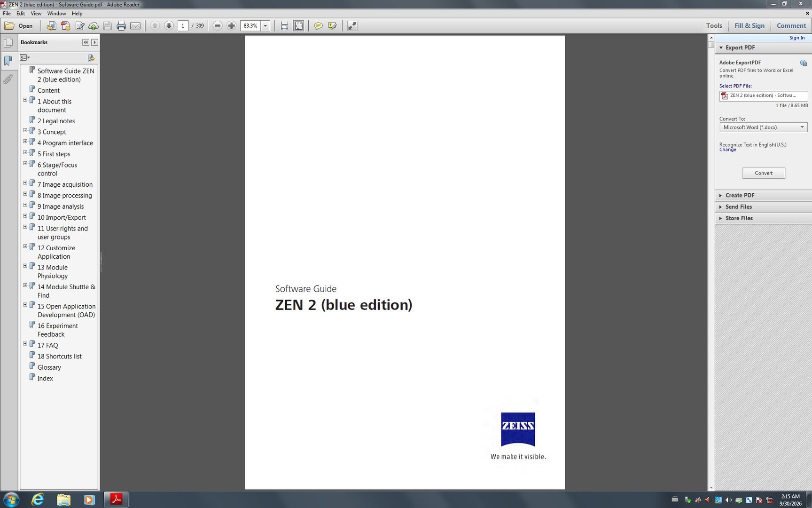This screenshot has width=812, height=508.
Task: Click the Email envelope icon
Action: tap(135, 26)
